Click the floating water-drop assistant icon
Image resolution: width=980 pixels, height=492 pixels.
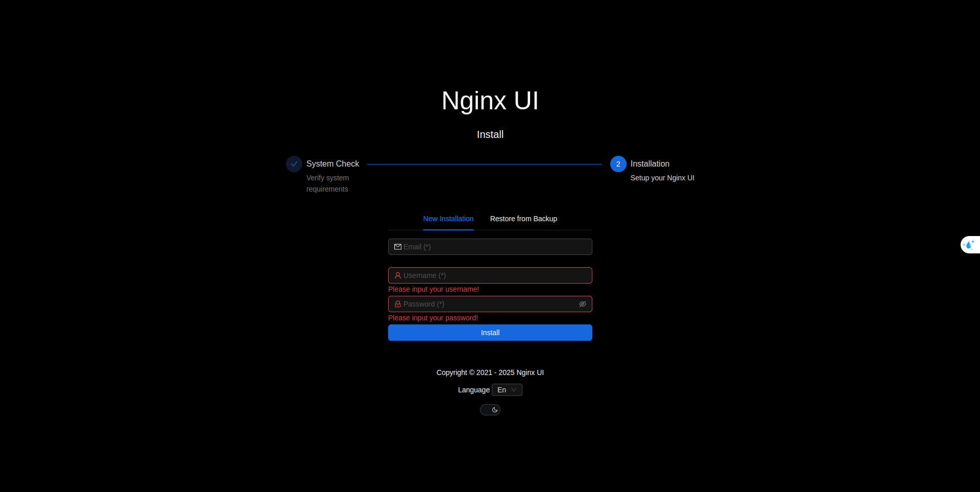pyautogui.click(x=969, y=245)
